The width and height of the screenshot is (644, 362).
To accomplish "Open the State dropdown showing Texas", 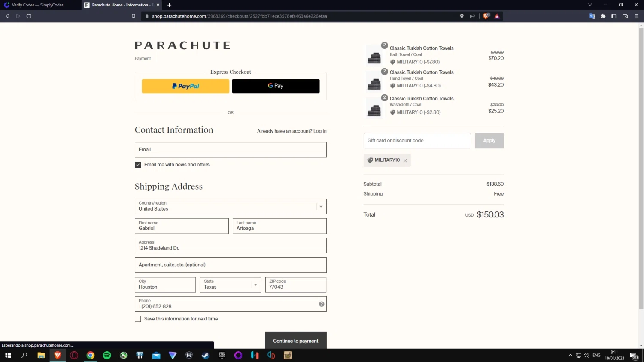I will pos(231,284).
